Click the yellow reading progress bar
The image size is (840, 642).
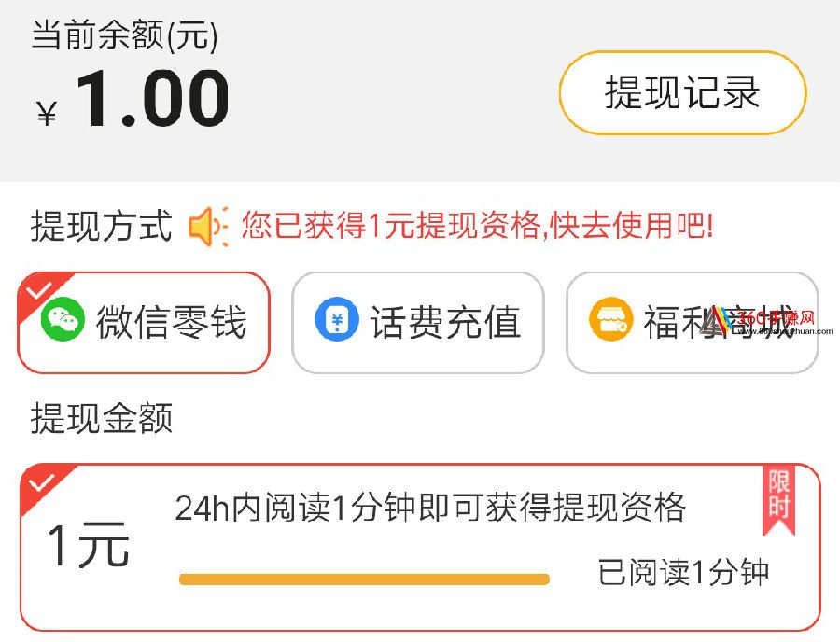tap(364, 579)
